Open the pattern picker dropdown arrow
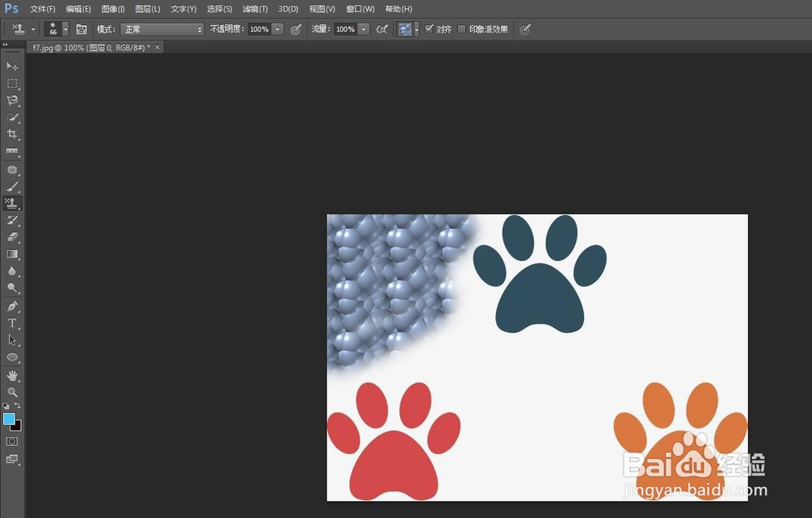The image size is (812, 518). coord(416,29)
